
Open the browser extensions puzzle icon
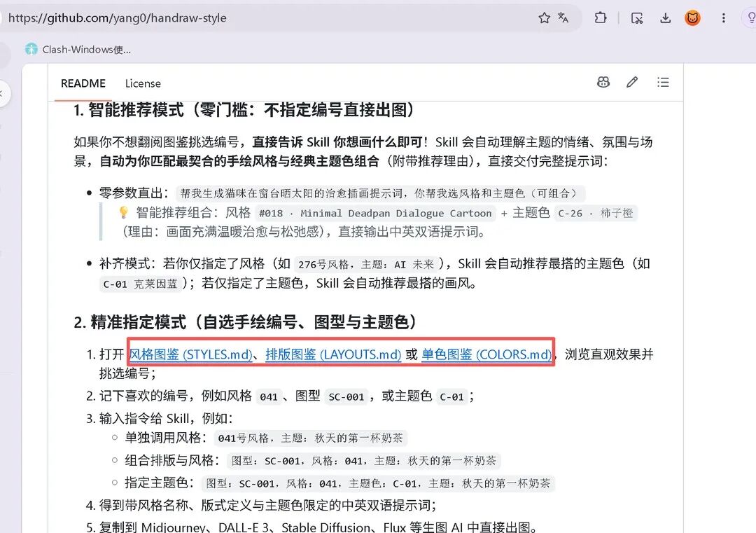tap(601, 18)
